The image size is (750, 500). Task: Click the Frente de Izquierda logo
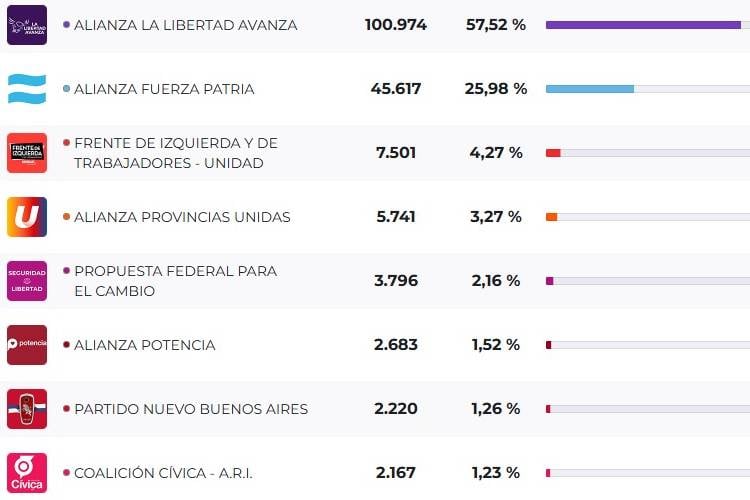pyautogui.click(x=27, y=153)
